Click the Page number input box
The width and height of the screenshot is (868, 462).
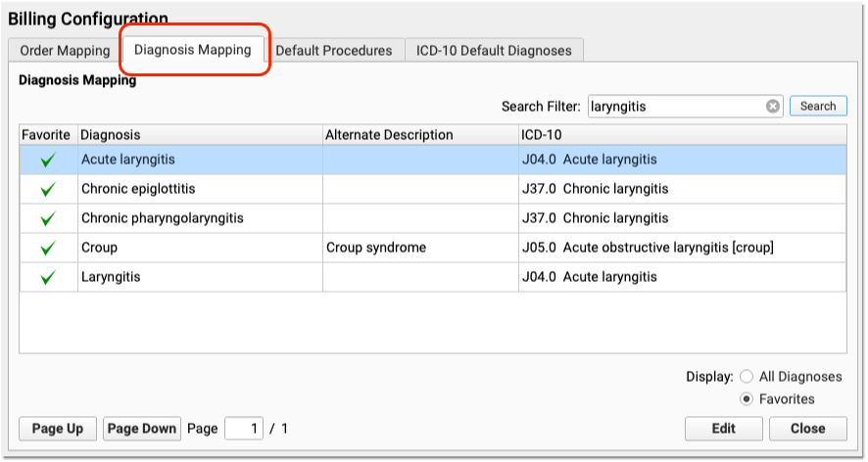point(244,429)
